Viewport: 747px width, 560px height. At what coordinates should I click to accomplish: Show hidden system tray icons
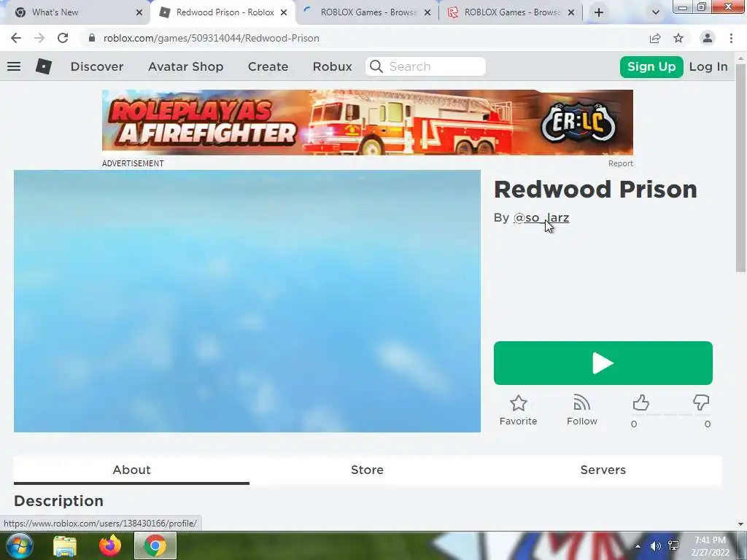coord(638,546)
